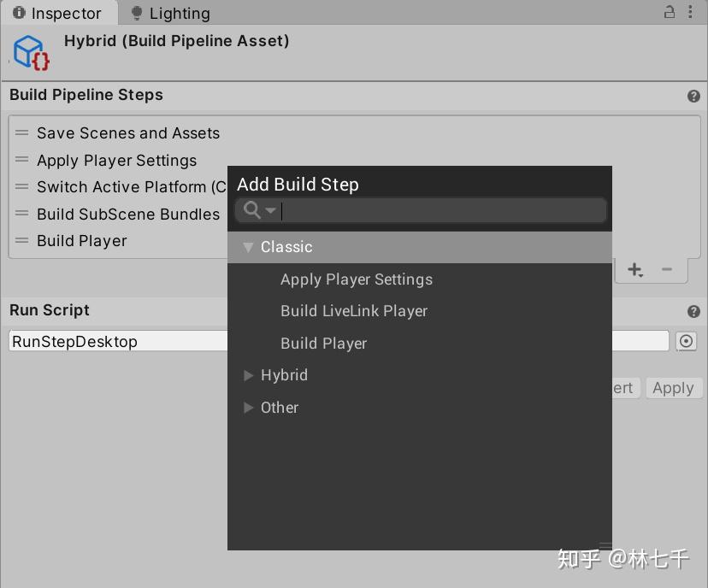Open Build Pipeline Steps help icon

coord(693,96)
